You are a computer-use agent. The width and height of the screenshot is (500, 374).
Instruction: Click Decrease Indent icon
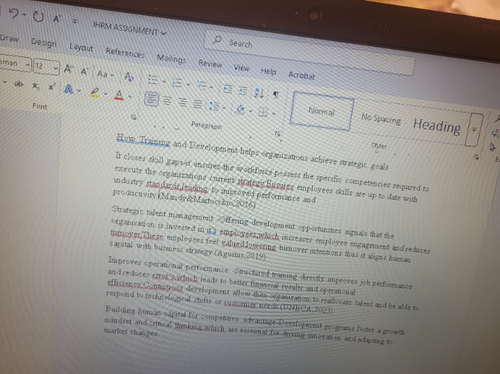pyautogui.click(x=228, y=89)
